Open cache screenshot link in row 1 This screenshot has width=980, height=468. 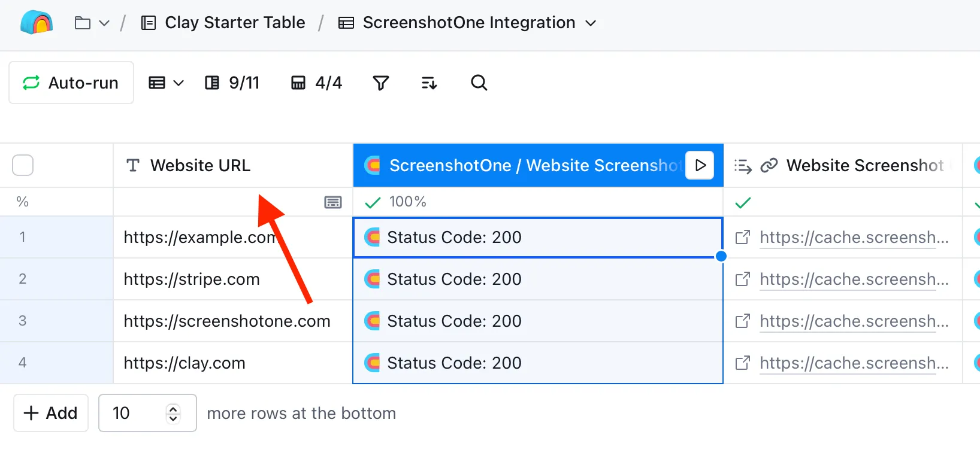pyautogui.click(x=854, y=238)
